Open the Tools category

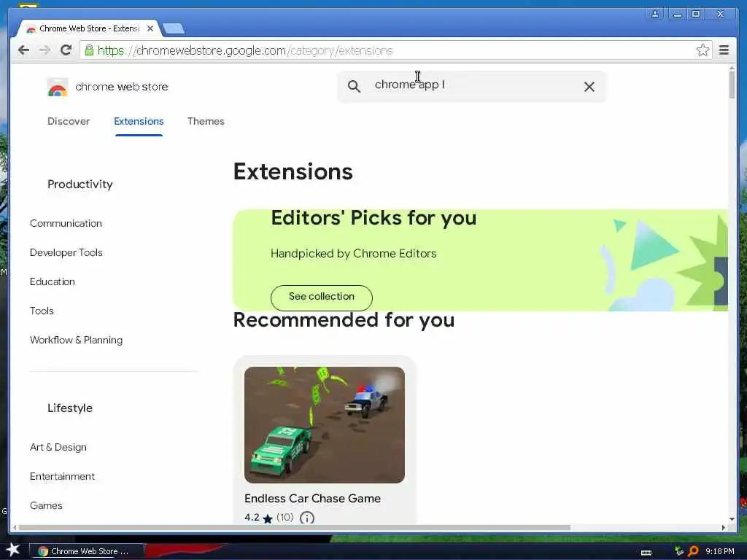42,311
